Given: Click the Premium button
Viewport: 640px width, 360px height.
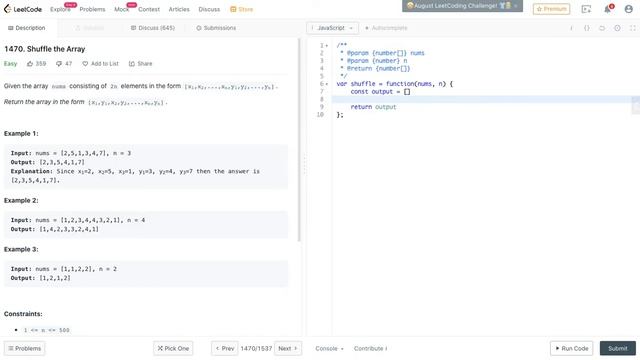Looking at the screenshot, I should [551, 9].
